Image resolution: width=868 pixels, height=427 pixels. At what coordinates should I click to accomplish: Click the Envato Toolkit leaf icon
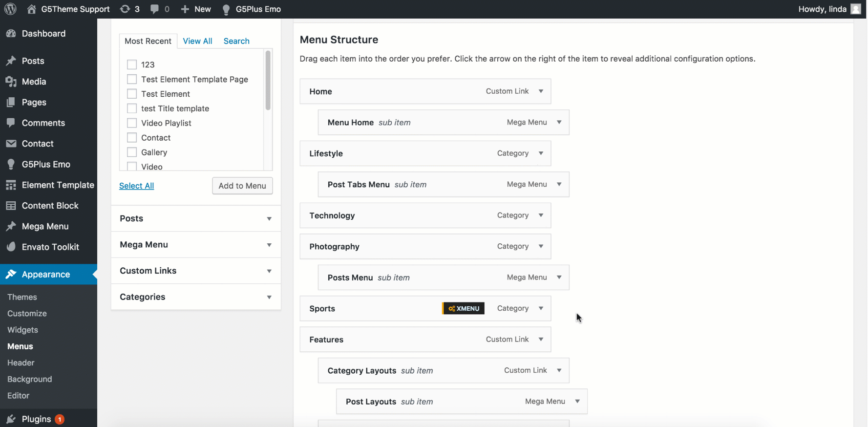tap(11, 247)
